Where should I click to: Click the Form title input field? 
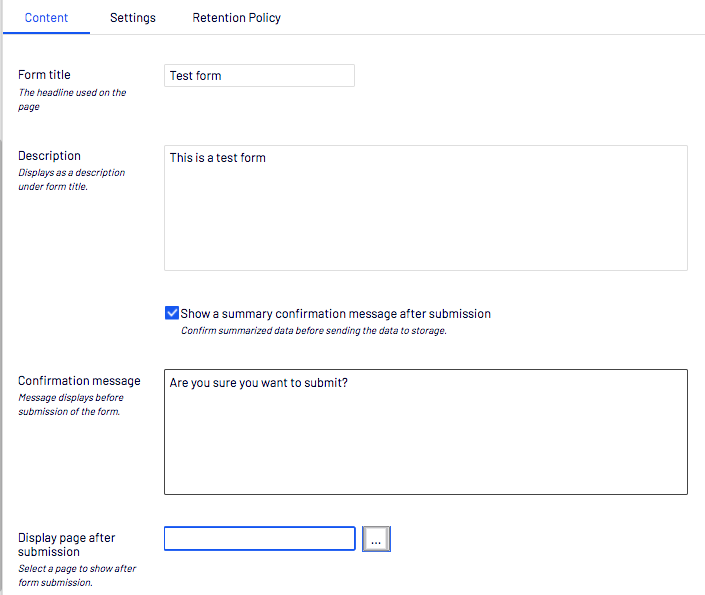(x=259, y=76)
